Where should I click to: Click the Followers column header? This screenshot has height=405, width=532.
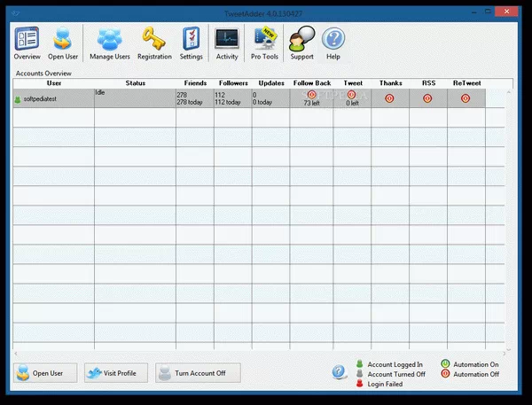tap(233, 83)
